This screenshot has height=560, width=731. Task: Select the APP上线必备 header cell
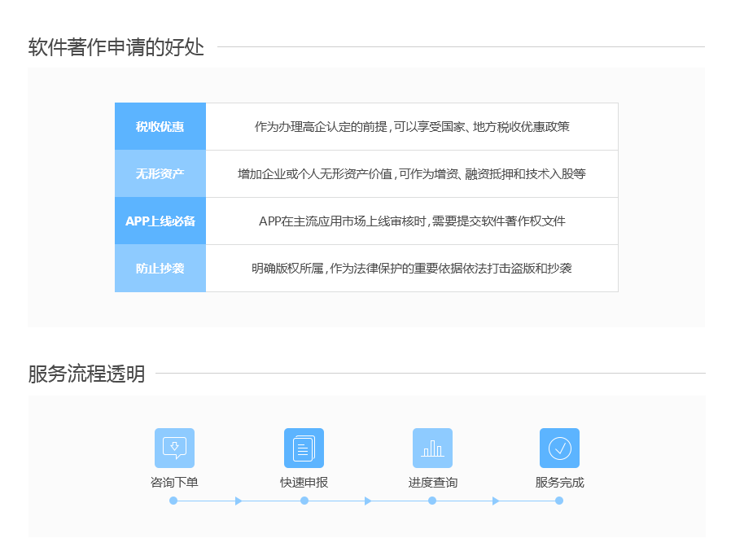(x=160, y=221)
